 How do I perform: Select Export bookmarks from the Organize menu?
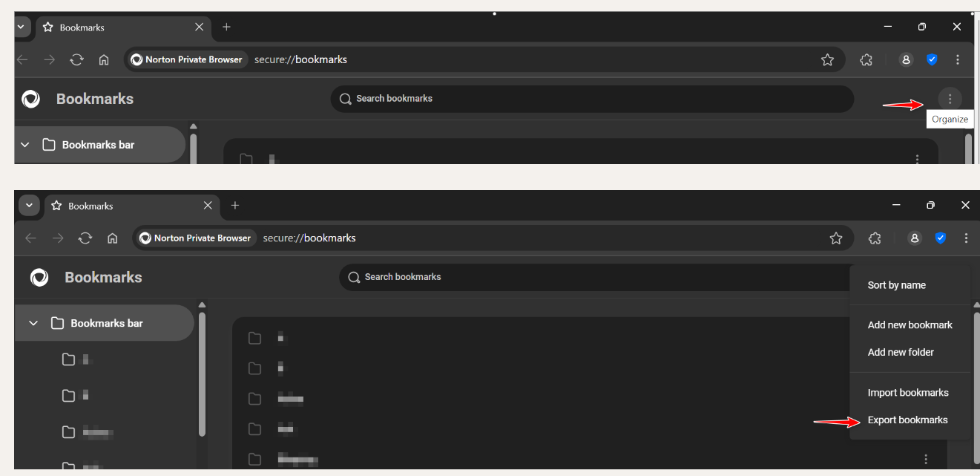tap(907, 420)
